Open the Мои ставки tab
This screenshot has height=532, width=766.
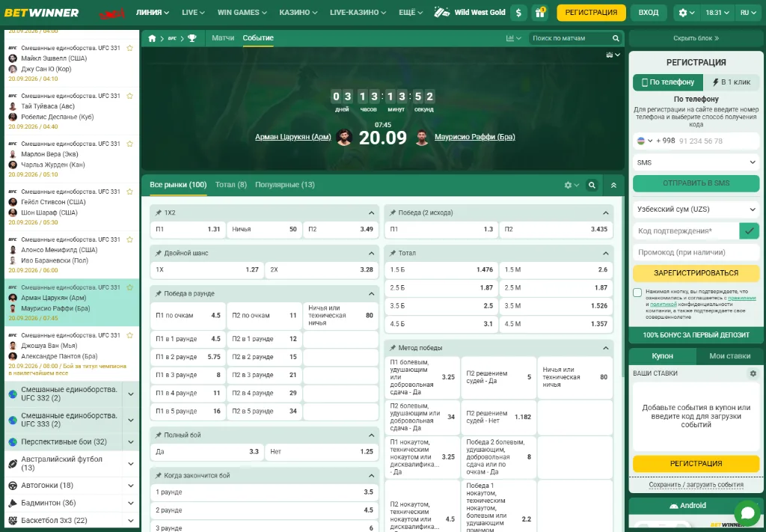click(x=729, y=356)
